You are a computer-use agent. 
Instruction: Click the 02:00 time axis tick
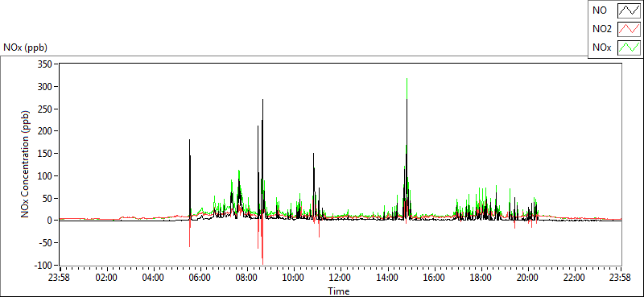[x=107, y=278]
